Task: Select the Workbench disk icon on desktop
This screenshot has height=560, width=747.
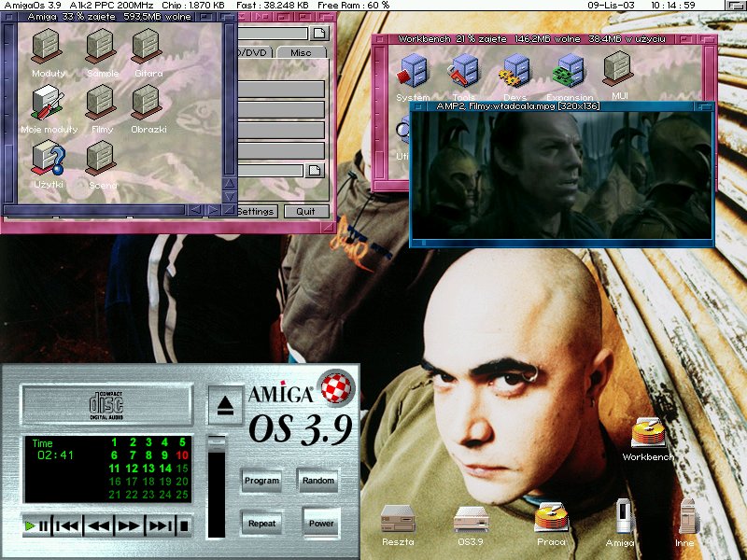Action: (x=648, y=433)
